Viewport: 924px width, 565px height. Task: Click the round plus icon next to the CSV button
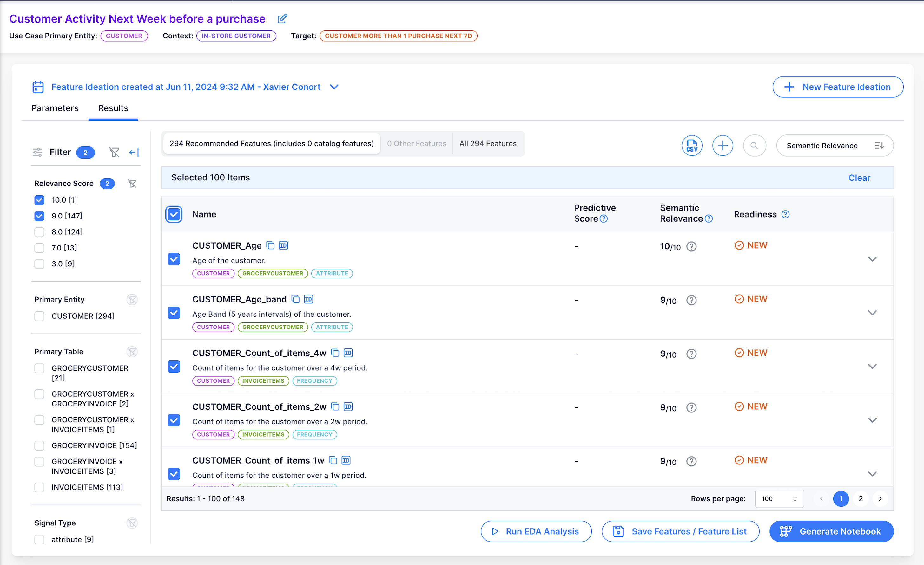coord(723,145)
